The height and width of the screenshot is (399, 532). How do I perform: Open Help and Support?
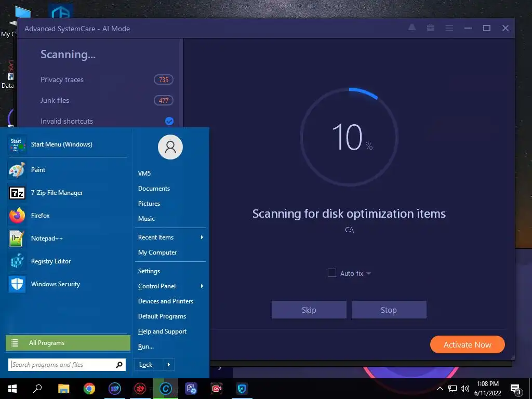162,331
